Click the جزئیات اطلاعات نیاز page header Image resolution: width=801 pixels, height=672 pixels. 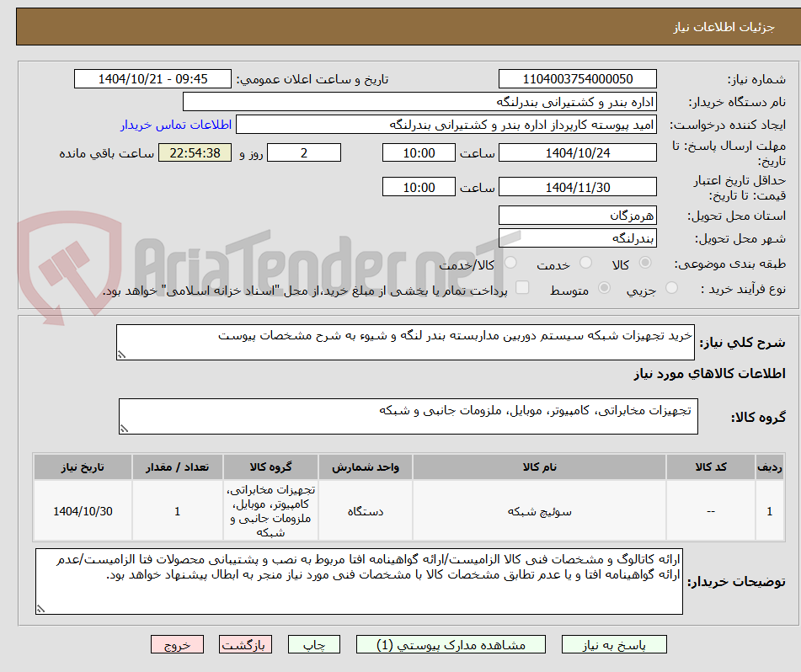click(724, 27)
